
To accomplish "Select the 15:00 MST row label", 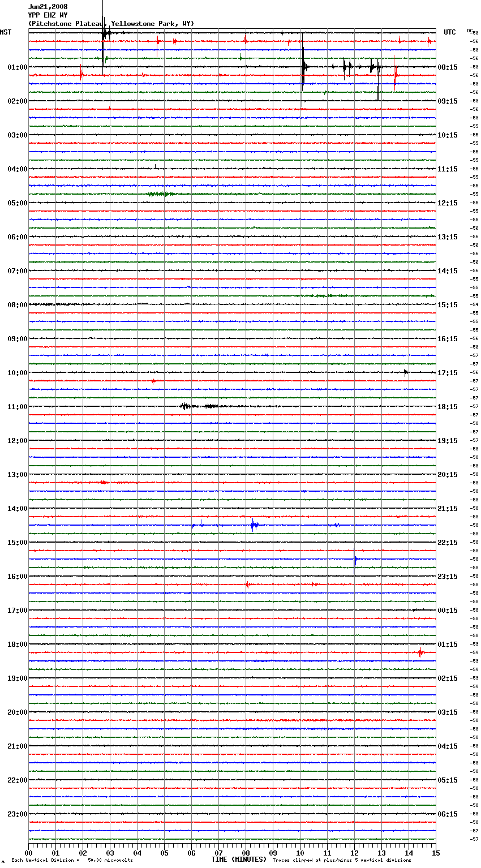I will click(18, 542).
